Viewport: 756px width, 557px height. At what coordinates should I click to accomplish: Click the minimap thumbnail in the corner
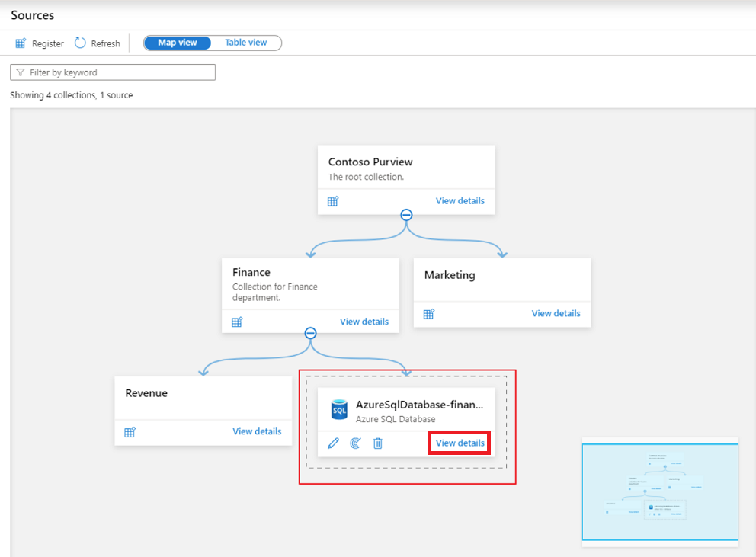click(x=660, y=491)
